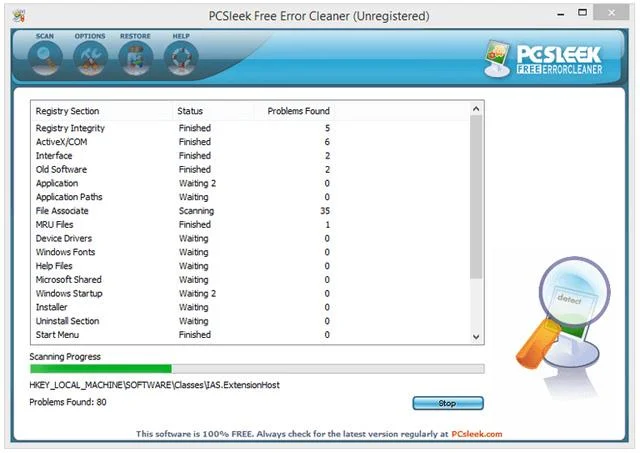Click the list's vertical scrollbar thumb
Viewport: 640px width, 453px height.
tap(476, 197)
